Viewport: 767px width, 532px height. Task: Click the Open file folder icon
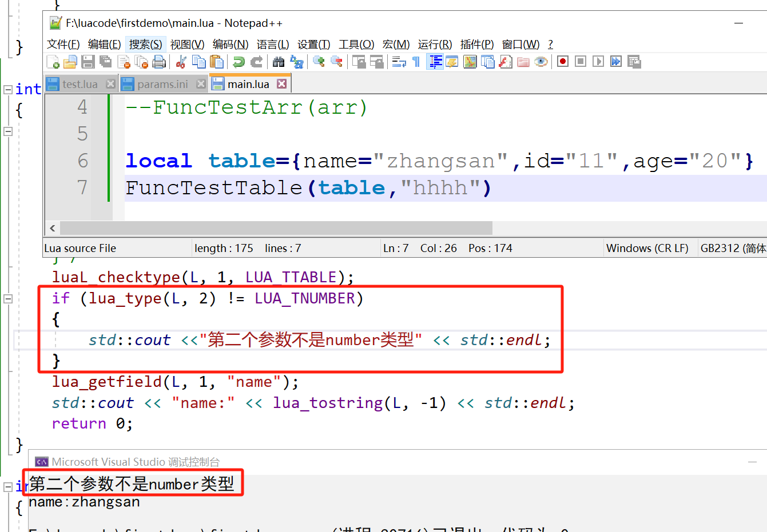click(70, 62)
